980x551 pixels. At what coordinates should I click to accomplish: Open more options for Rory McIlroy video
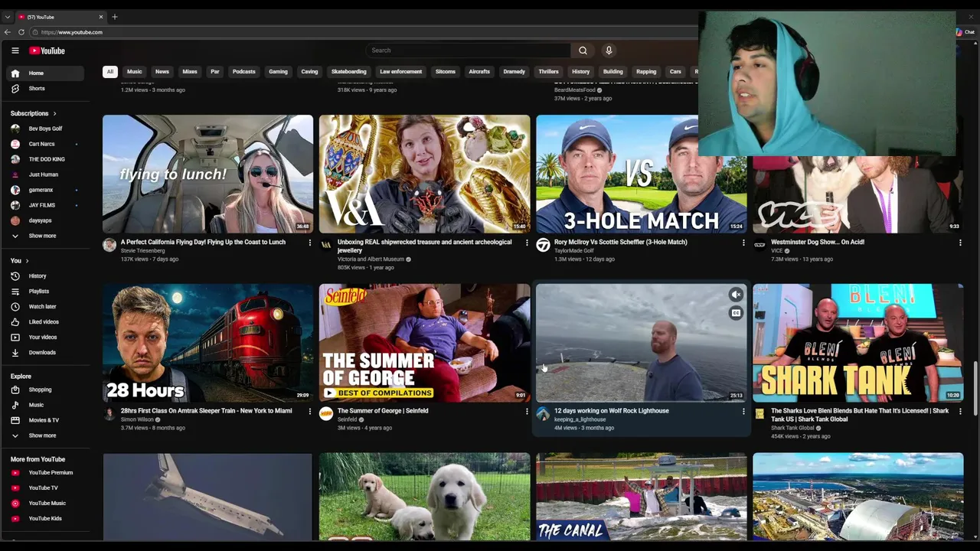743,243
